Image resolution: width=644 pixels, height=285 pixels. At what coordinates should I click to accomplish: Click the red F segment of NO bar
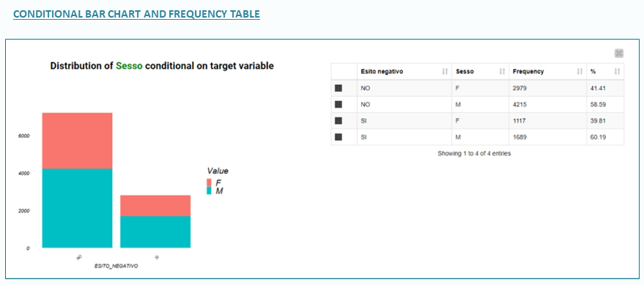click(x=77, y=141)
